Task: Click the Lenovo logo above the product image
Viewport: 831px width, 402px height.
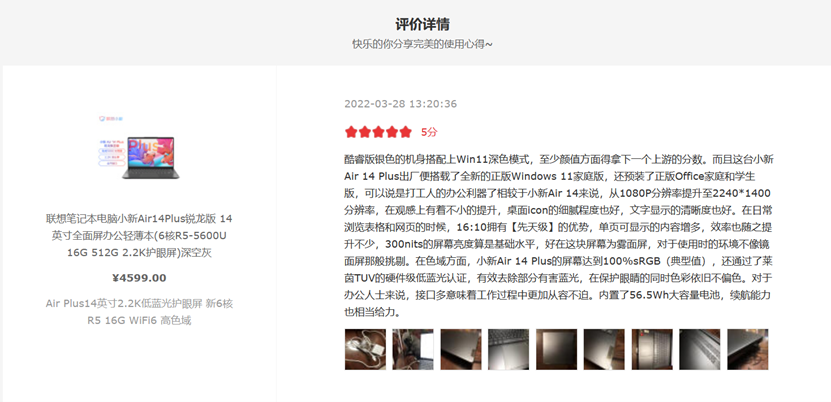Action: [x=111, y=119]
